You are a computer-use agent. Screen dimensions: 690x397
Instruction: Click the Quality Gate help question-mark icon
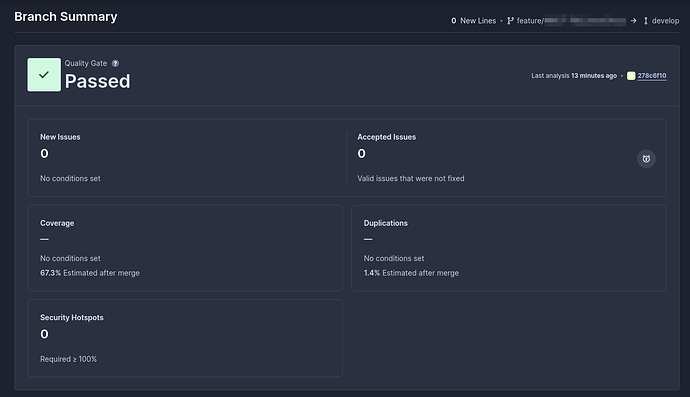[115, 63]
